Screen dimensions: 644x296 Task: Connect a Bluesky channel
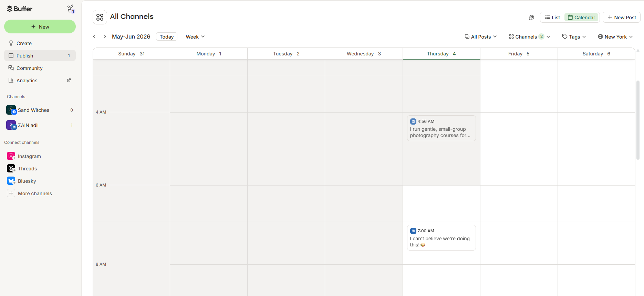40,181
